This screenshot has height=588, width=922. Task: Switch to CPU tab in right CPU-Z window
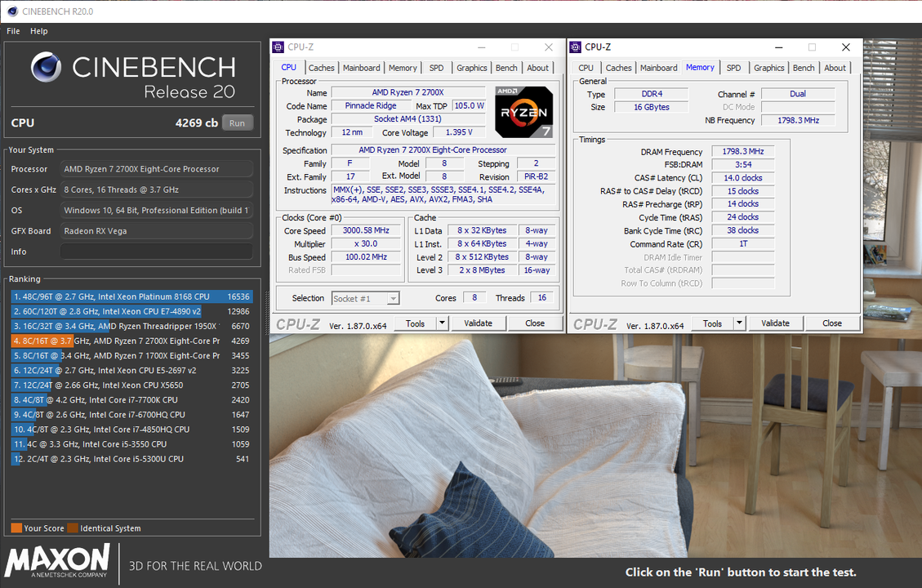click(x=586, y=68)
